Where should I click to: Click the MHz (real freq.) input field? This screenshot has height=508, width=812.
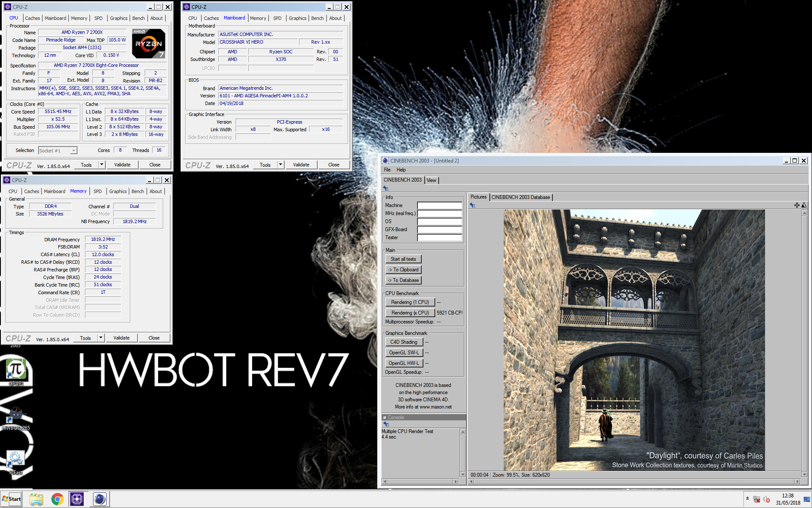pyautogui.click(x=439, y=213)
